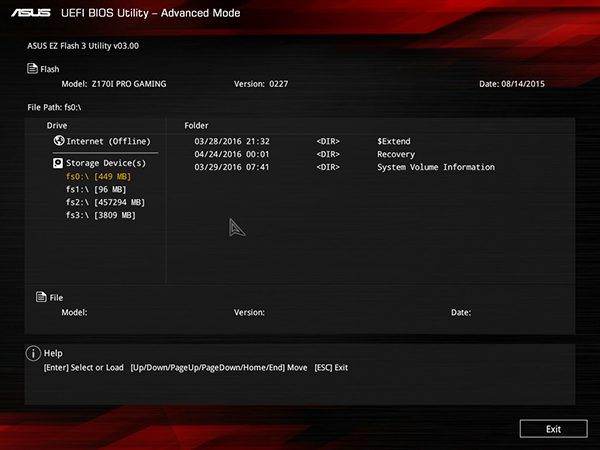Viewport: 600px width, 450px height.
Task: Select drive fs3:\ [3809 MB]
Action: [x=101, y=215]
